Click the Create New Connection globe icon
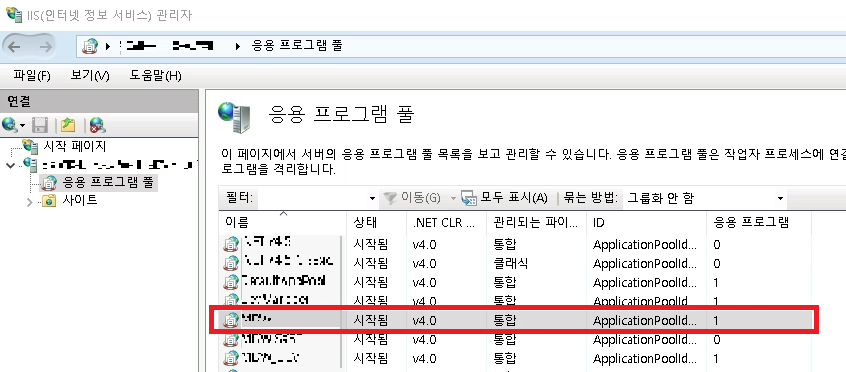 (9, 126)
